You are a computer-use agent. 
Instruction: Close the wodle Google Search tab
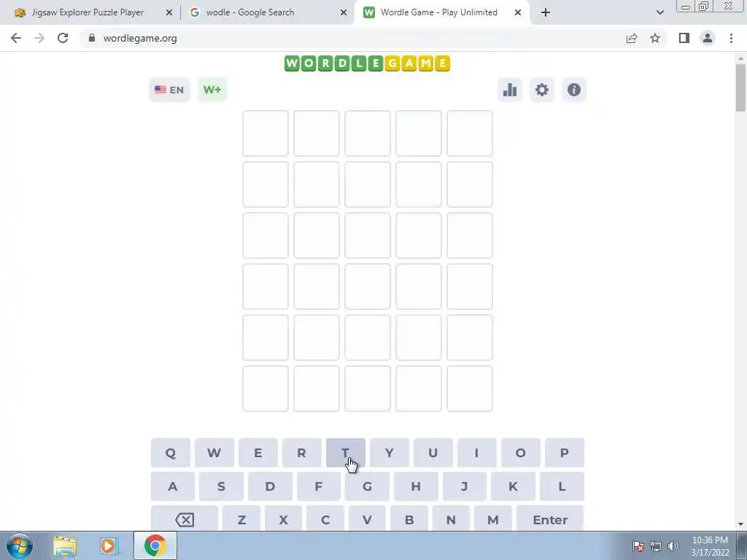click(344, 13)
